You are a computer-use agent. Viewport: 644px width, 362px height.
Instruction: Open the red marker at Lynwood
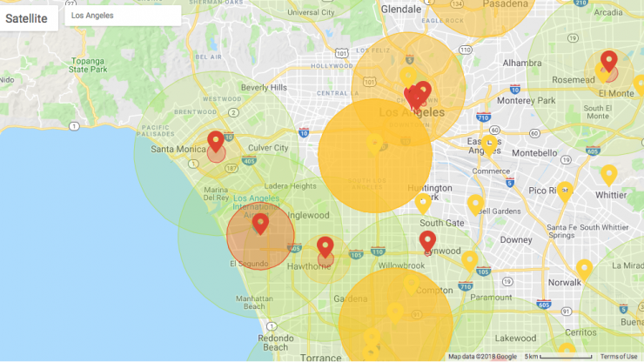[x=427, y=240]
